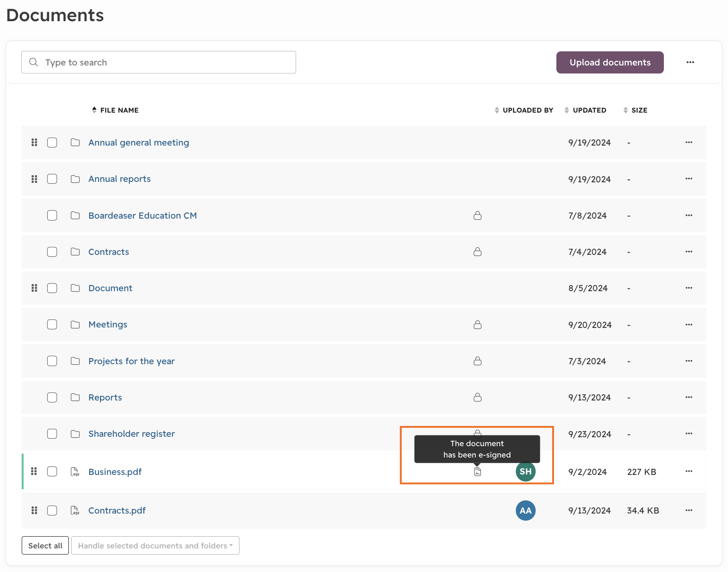Open the top-right three-dot menu beside Upload documents
Image resolution: width=728 pixels, height=572 pixels.
pos(690,62)
